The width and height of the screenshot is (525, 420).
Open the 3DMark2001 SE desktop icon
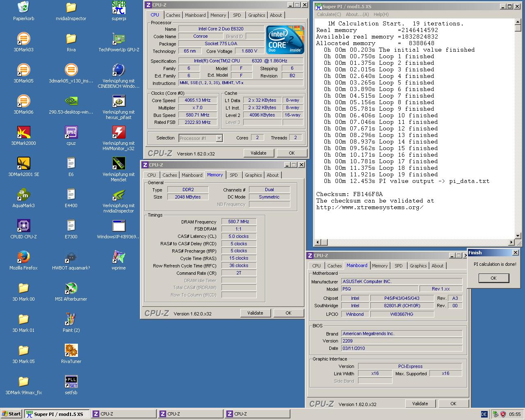click(23, 163)
